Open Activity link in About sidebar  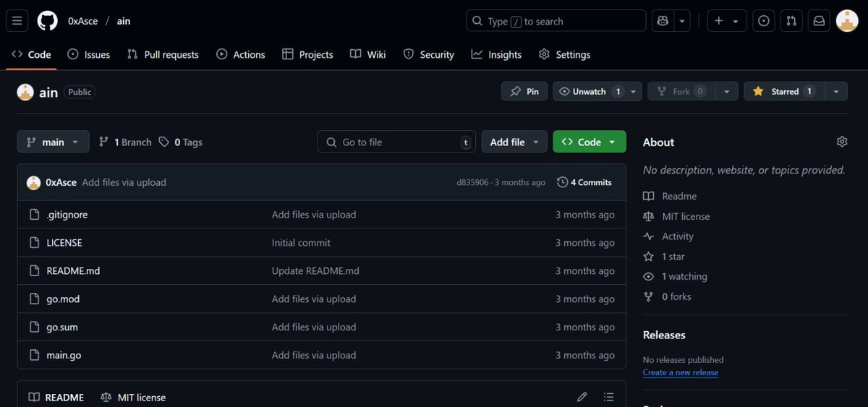point(668,236)
